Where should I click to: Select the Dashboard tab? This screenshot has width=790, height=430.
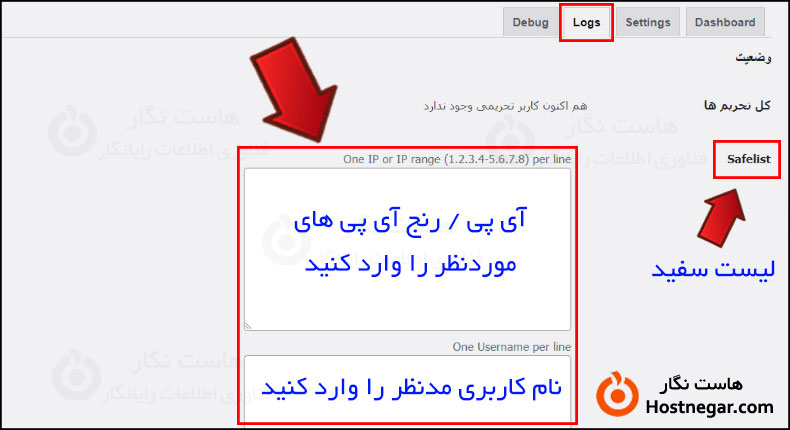tap(725, 22)
